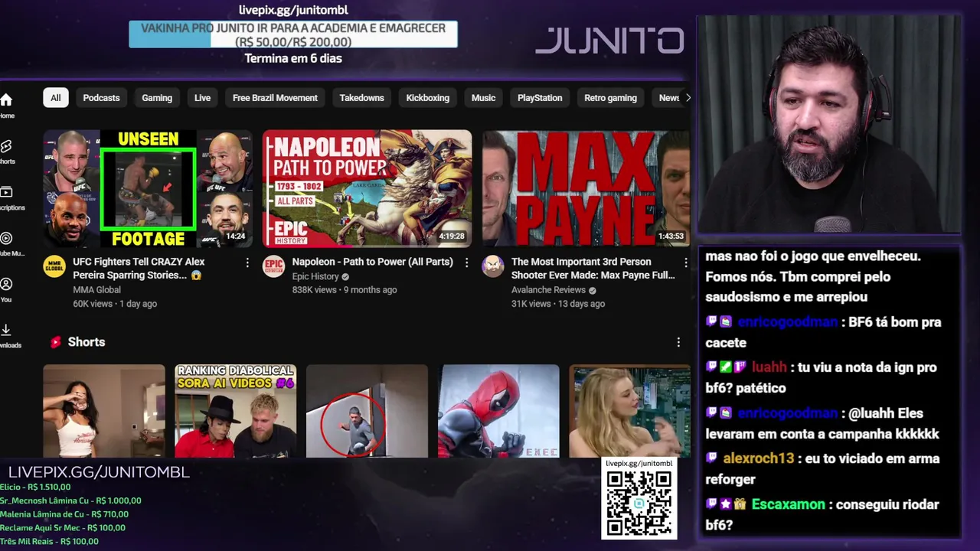Select the Music filter chip

pyautogui.click(x=483, y=98)
